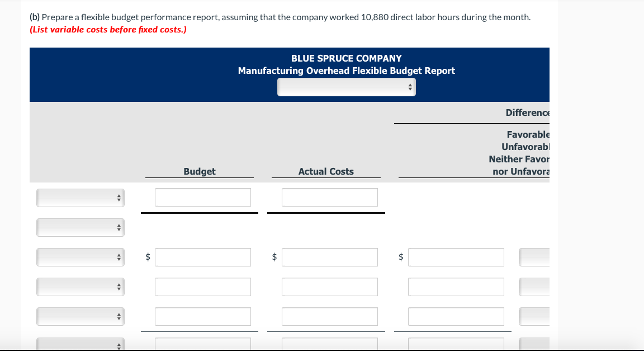Viewport: 644px width, 351px height.
Task: Open the report period dropdown in the header
Action: [346, 87]
